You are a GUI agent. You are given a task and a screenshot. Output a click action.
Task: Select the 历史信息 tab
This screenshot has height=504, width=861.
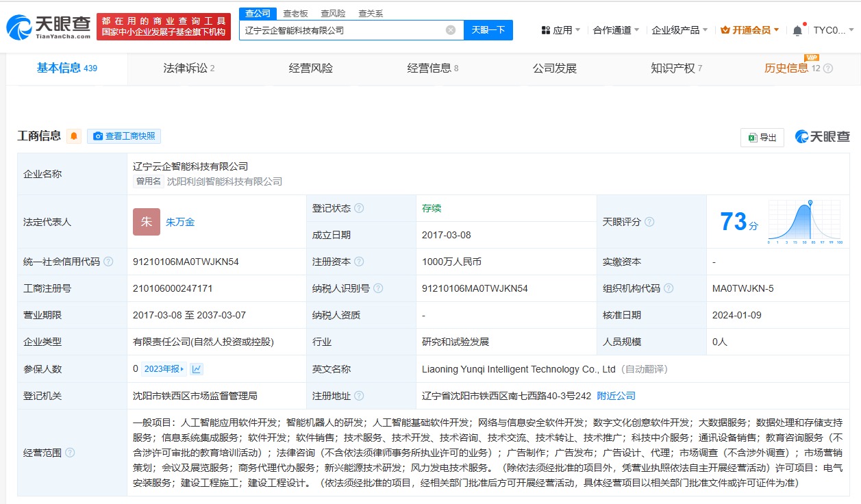coord(786,68)
